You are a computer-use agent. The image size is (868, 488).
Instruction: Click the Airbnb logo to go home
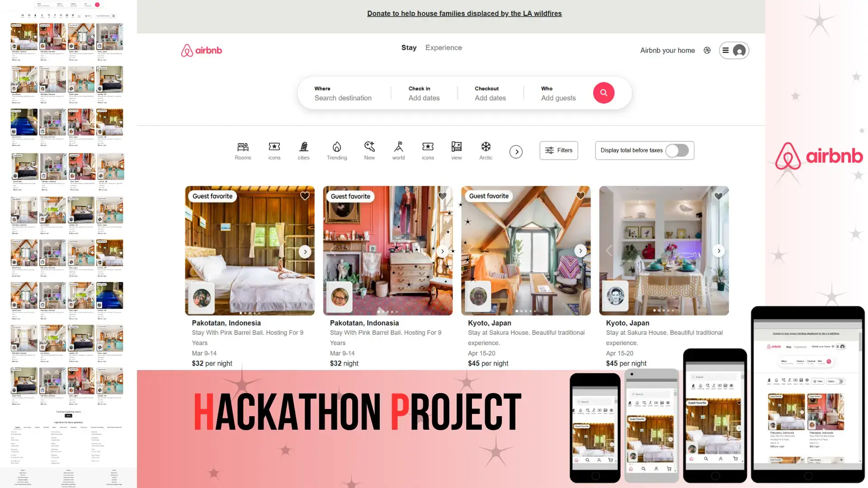202,50
